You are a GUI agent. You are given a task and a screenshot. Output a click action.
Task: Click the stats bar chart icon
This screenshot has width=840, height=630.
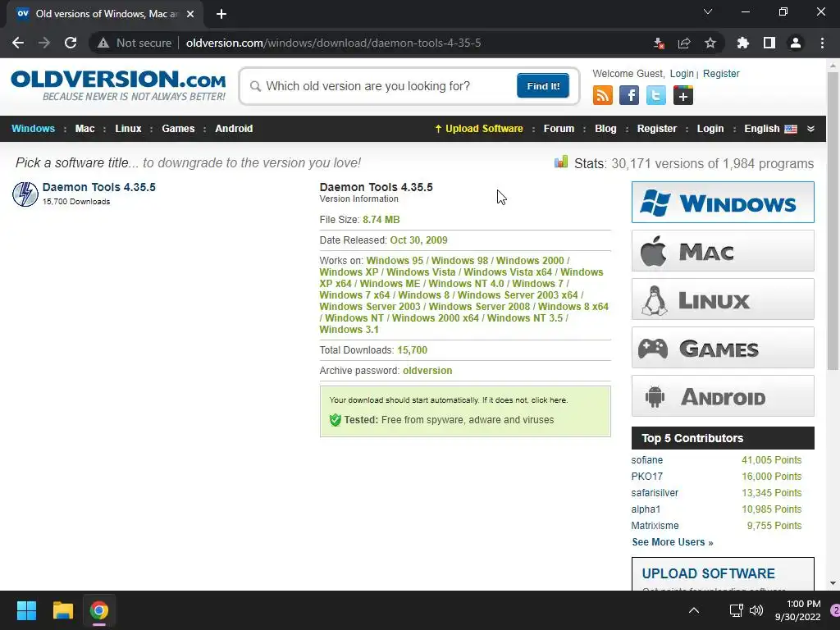pos(561,162)
